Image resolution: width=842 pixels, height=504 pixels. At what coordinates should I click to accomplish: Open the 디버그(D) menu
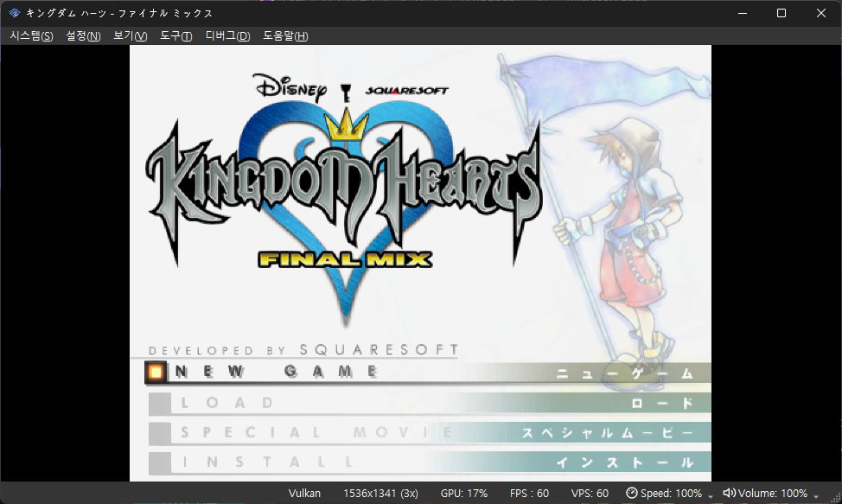[227, 36]
